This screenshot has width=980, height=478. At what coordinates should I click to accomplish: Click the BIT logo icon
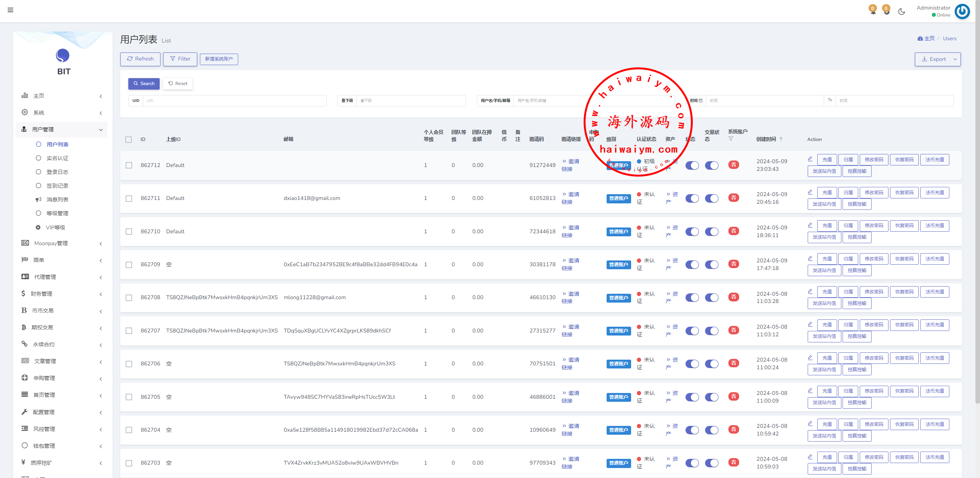(x=63, y=56)
